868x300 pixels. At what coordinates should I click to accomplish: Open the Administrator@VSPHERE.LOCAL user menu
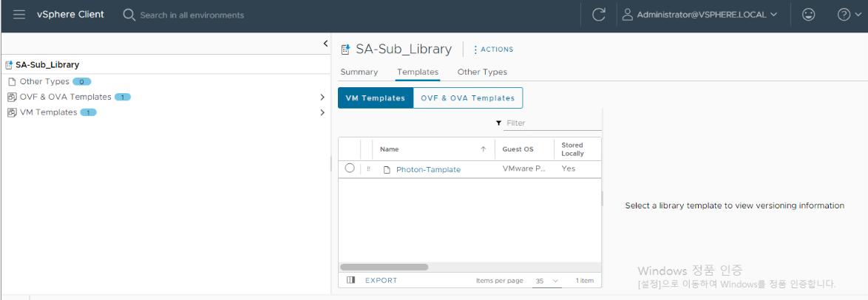(699, 15)
